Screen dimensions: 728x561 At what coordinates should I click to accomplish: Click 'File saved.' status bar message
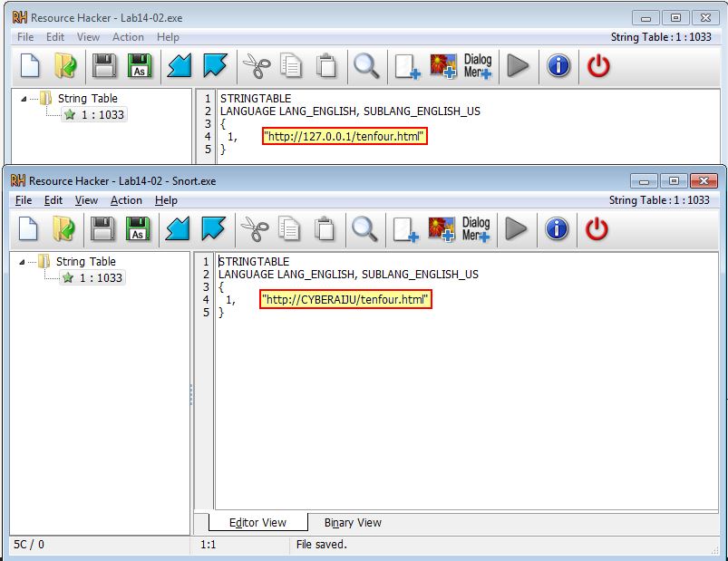[x=321, y=545]
